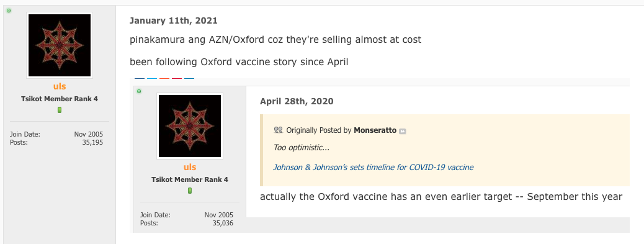644x244 pixels.
Task: Open the uls avatar in the January 2021 post
Action: point(60,45)
